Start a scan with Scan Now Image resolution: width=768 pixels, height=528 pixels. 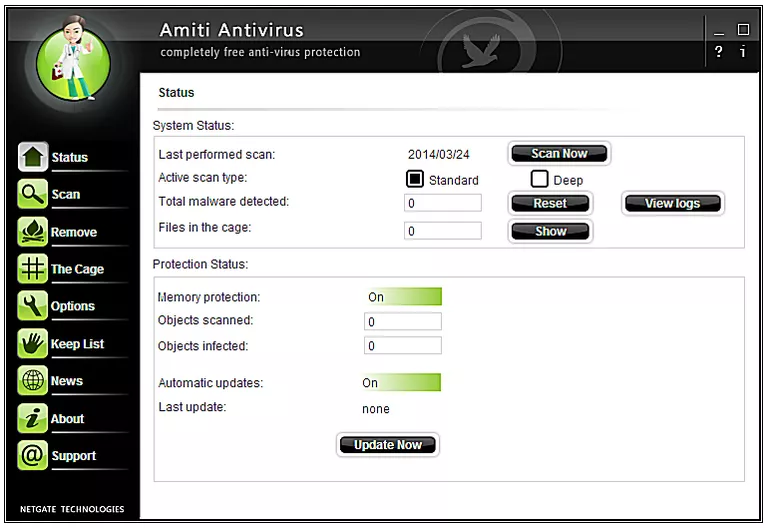pos(559,154)
